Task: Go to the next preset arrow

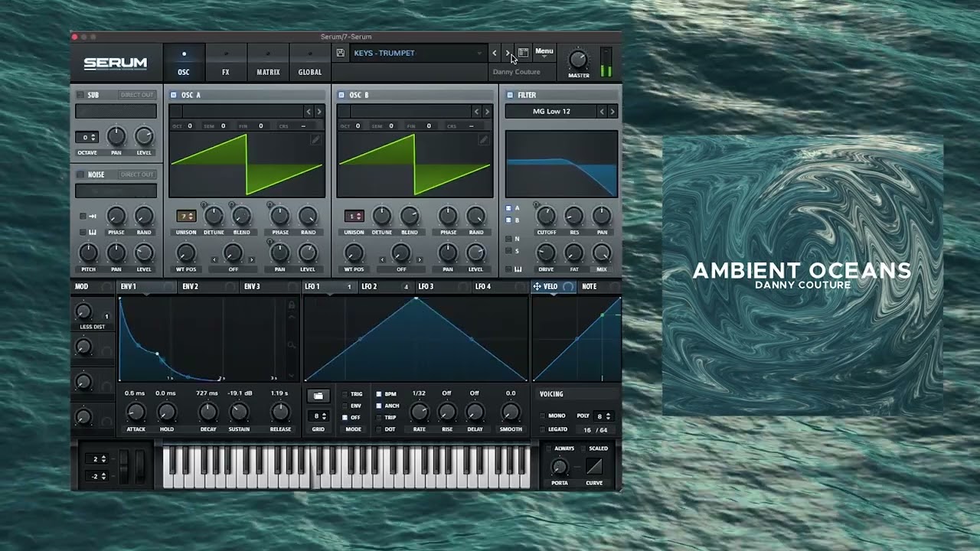Action: coord(507,53)
